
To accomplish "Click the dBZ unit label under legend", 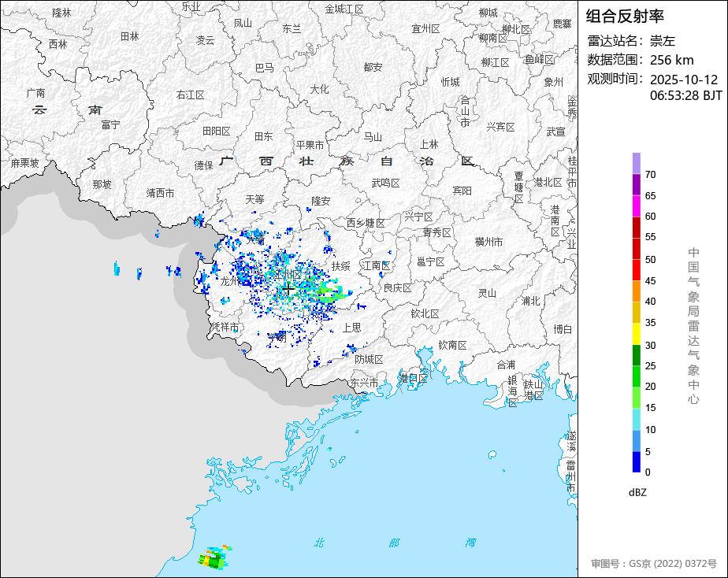I will (x=638, y=492).
